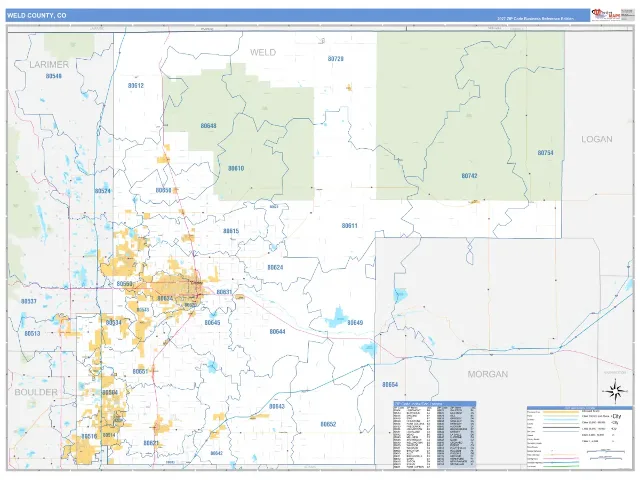The width and height of the screenshot is (640, 480).
Task: Select ZIP code 80615
Action: (x=231, y=231)
